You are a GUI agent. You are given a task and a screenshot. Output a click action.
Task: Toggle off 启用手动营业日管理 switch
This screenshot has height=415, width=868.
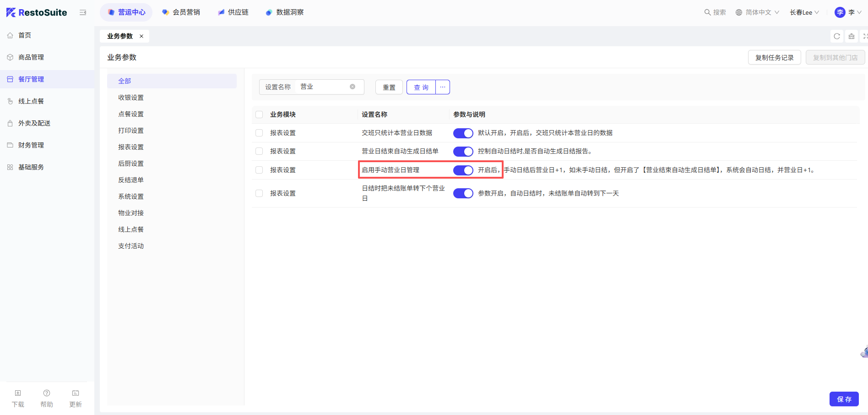(463, 170)
